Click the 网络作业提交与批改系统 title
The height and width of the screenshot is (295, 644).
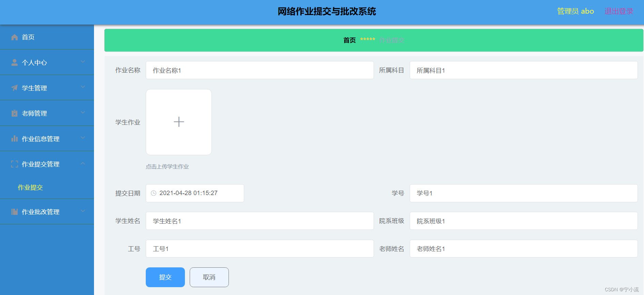tap(327, 12)
